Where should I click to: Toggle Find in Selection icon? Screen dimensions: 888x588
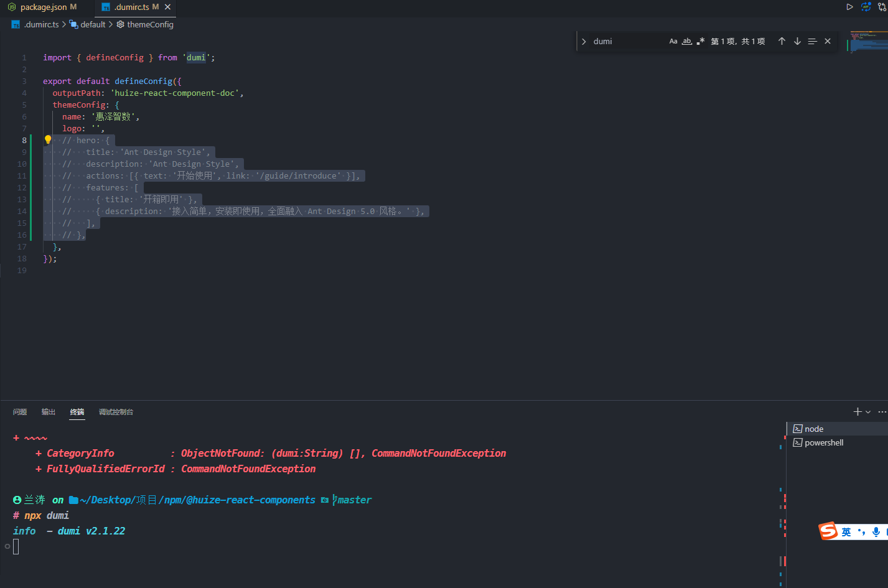click(x=812, y=41)
